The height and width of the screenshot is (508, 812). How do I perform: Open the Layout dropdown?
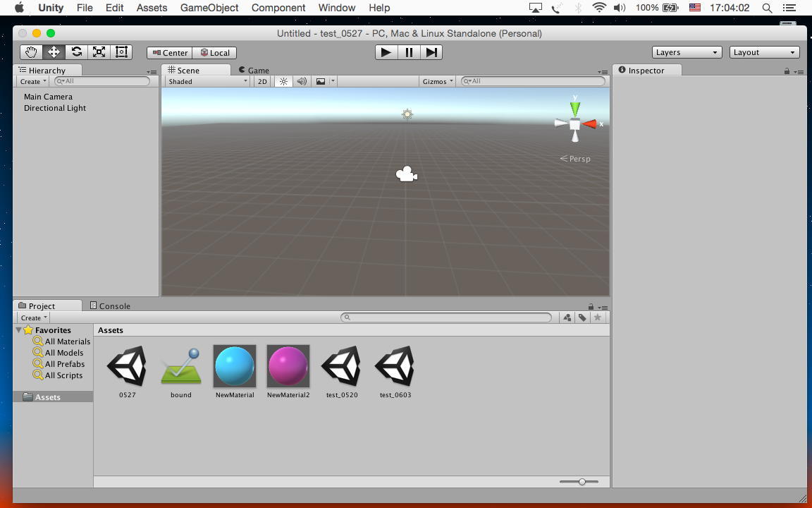tap(764, 52)
